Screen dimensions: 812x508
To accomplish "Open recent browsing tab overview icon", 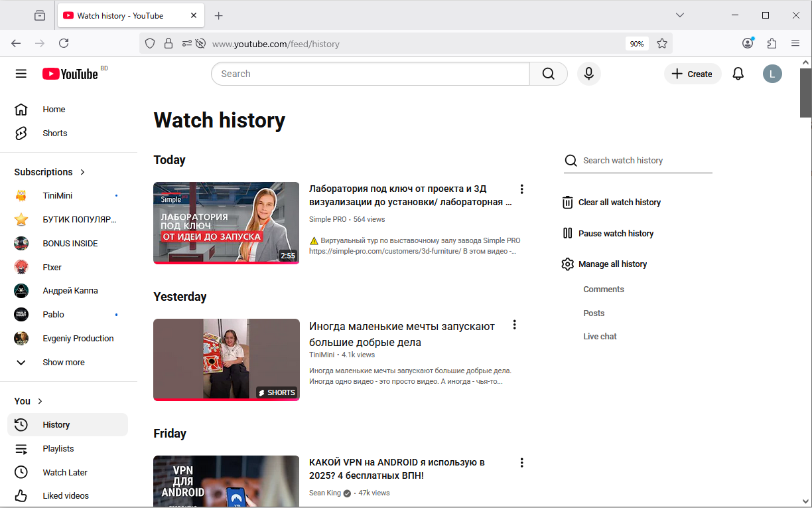I will click(x=40, y=15).
